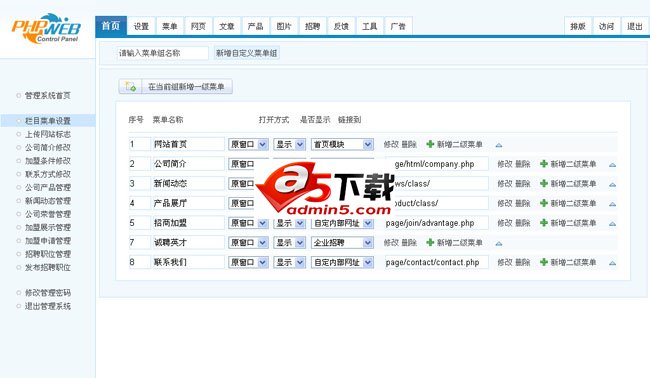Open 原窗口 dropdown in 招商加盟 row
Image resolution: width=650 pixels, height=378 pixels.
pos(248,223)
